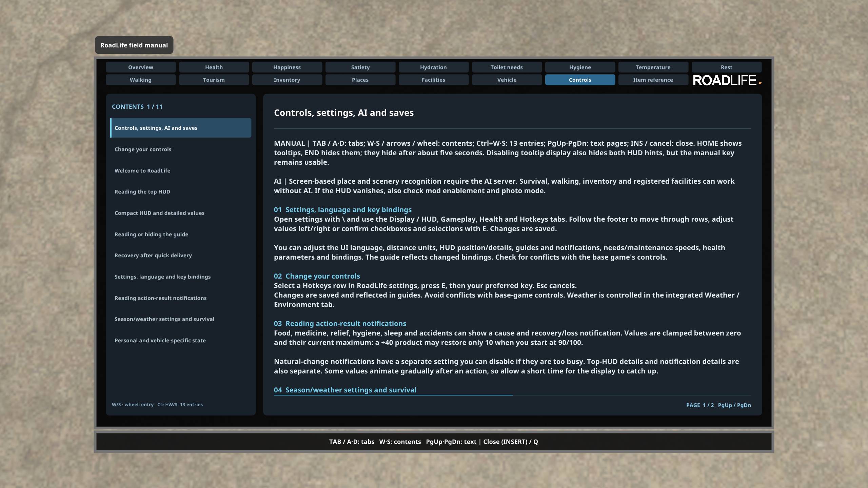
Task: Open the Toilet needs tab
Action: [507, 67]
